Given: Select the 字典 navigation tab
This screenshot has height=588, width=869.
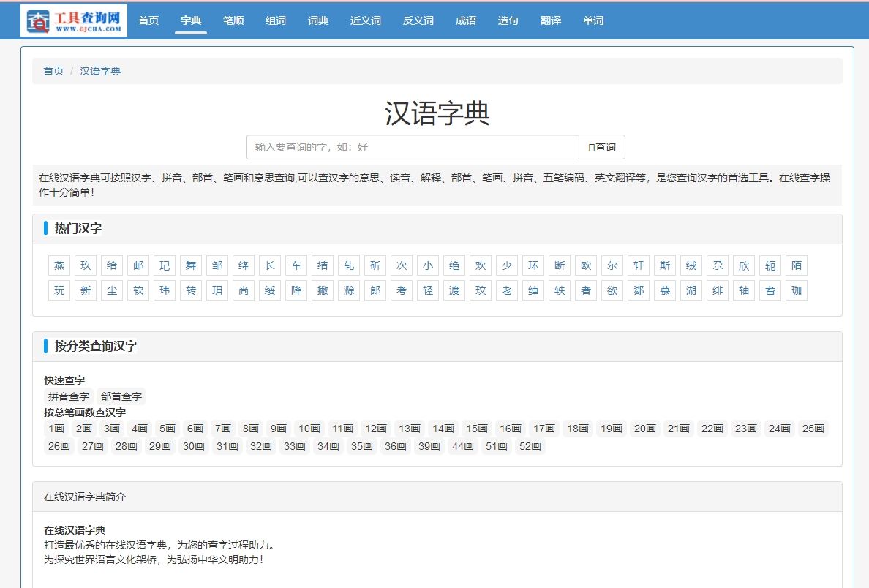Looking at the screenshot, I should coord(191,20).
